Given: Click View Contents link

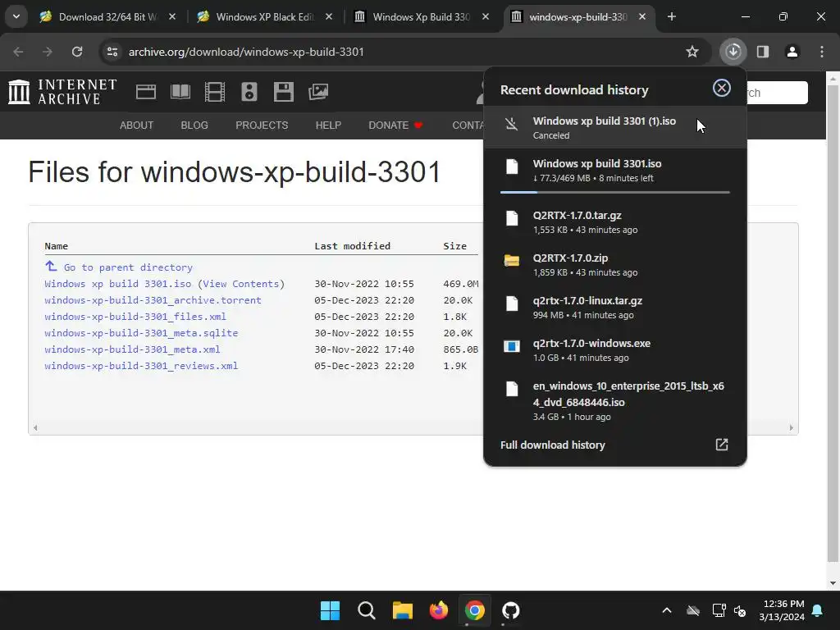Looking at the screenshot, I should pos(241,284).
